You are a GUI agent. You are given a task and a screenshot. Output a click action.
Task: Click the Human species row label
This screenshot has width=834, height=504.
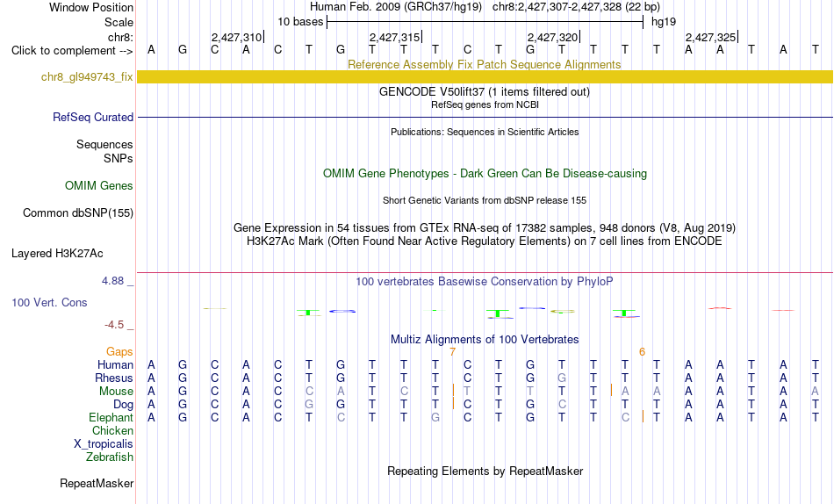pyautogui.click(x=115, y=364)
